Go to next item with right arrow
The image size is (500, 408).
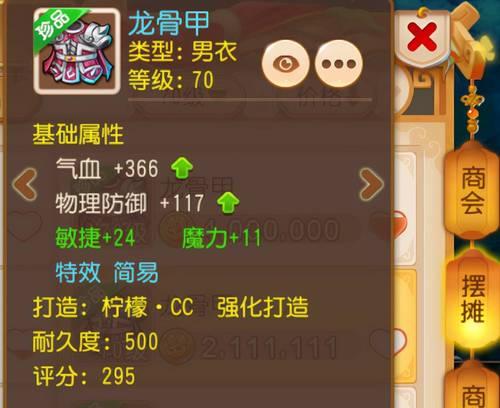[x=371, y=184]
